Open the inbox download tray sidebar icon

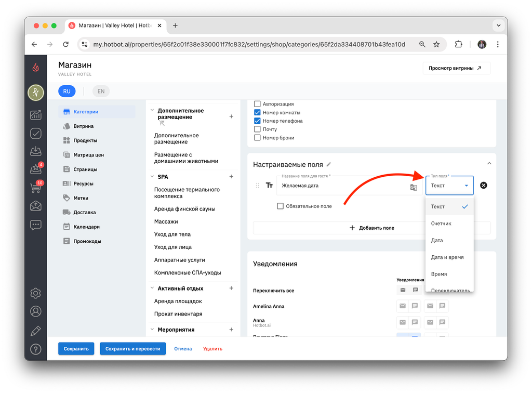(x=36, y=151)
